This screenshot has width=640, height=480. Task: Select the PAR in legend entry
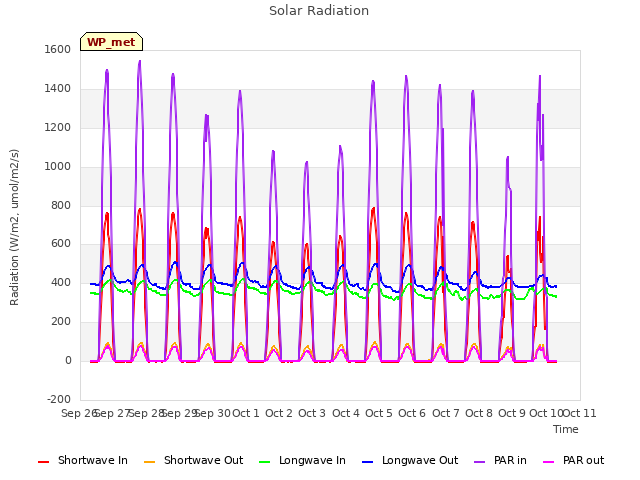tap(500, 460)
